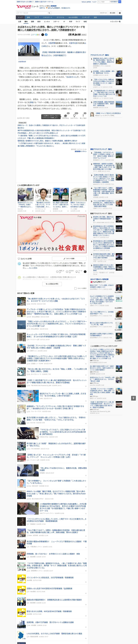Expand first comment via もっと見る link
This screenshot has width=138, height=644.
click(x=33, y=268)
